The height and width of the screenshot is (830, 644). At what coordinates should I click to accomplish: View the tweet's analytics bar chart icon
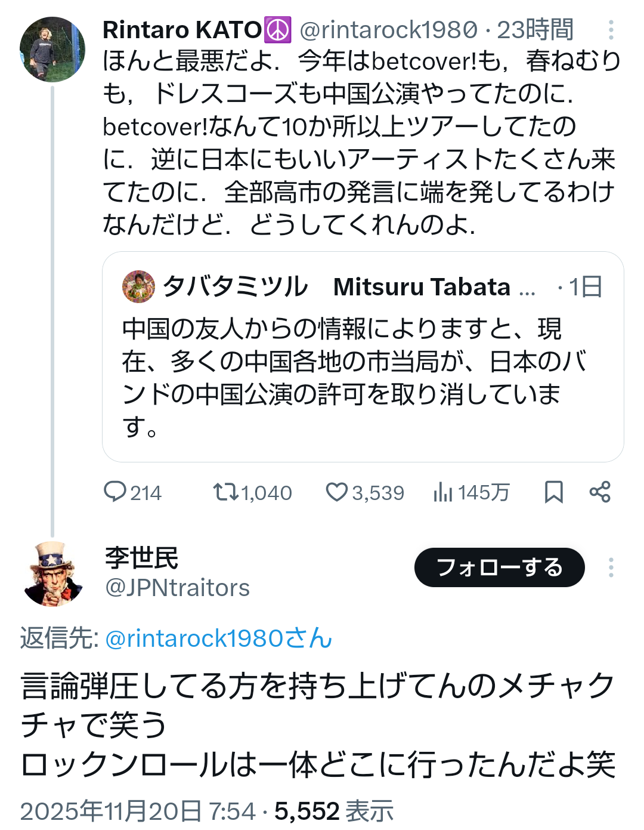coord(443,492)
